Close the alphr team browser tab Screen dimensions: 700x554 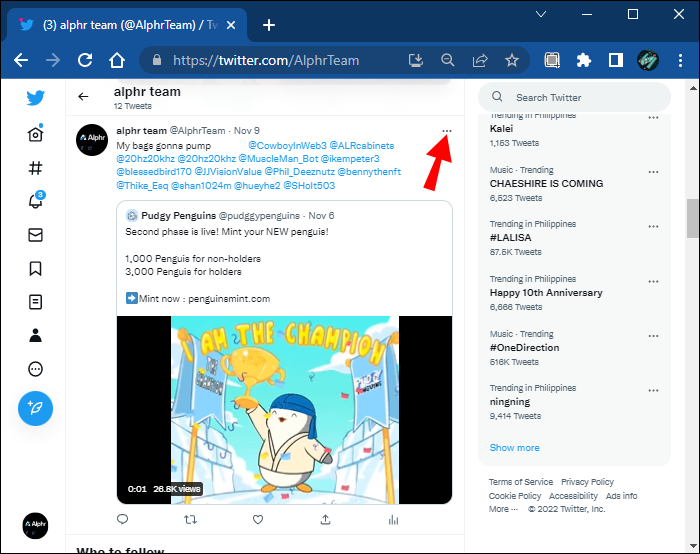(x=231, y=25)
